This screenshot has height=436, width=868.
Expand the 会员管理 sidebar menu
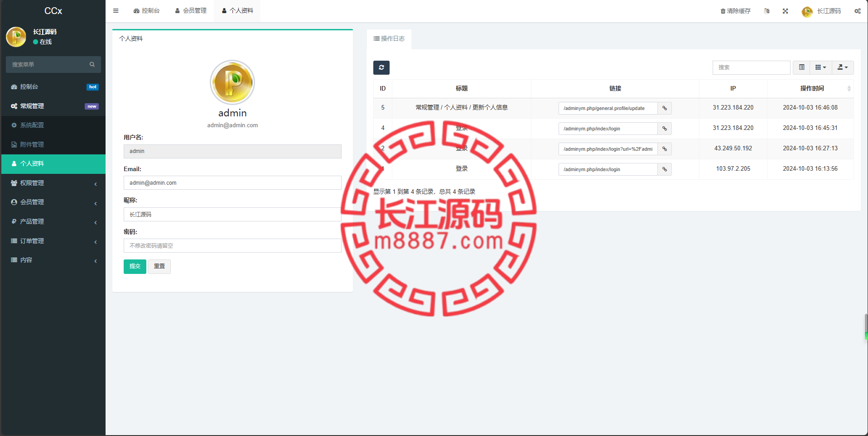(x=53, y=202)
